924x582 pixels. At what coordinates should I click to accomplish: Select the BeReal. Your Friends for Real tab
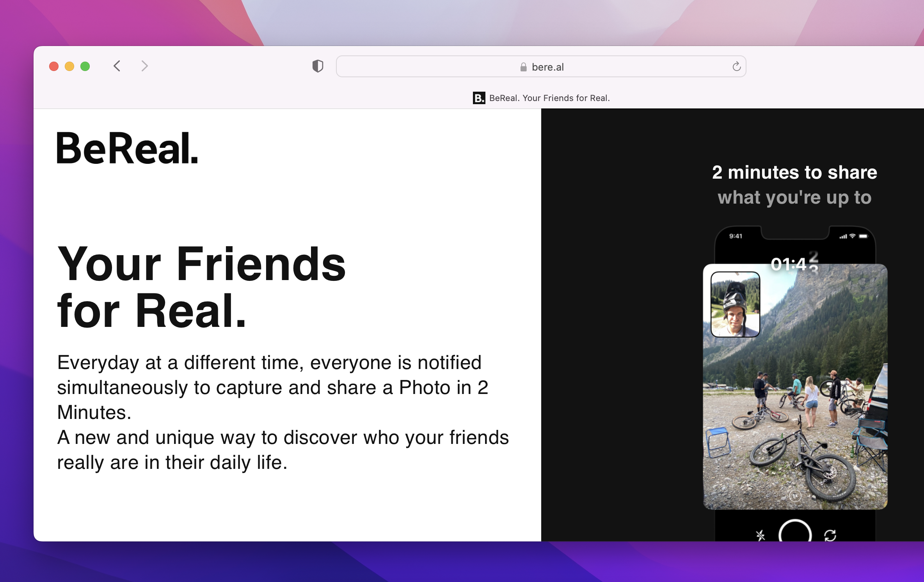click(541, 98)
